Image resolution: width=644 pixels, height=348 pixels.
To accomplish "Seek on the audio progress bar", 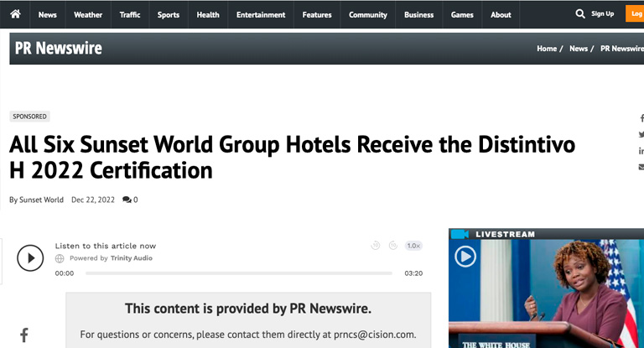I will pyautogui.click(x=239, y=273).
